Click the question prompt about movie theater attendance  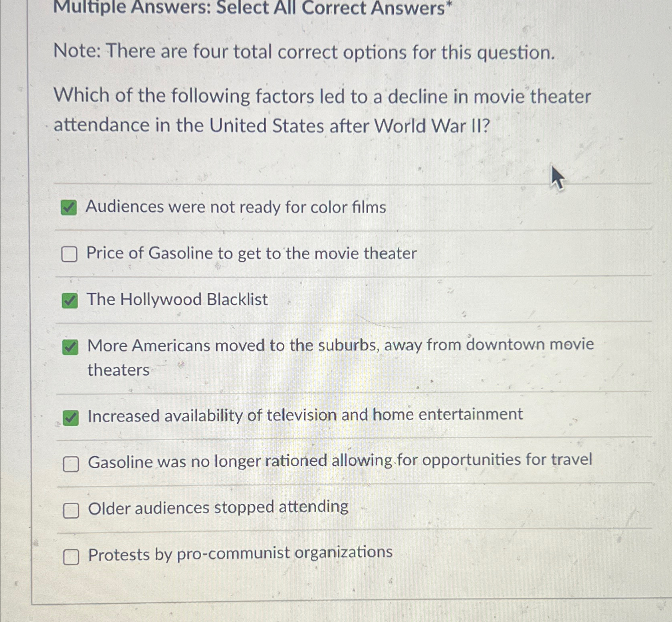pos(323,110)
